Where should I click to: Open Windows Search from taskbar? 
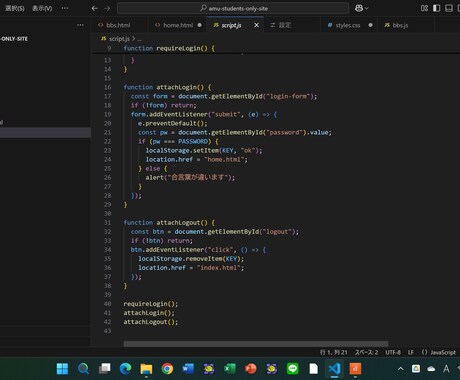(83, 369)
